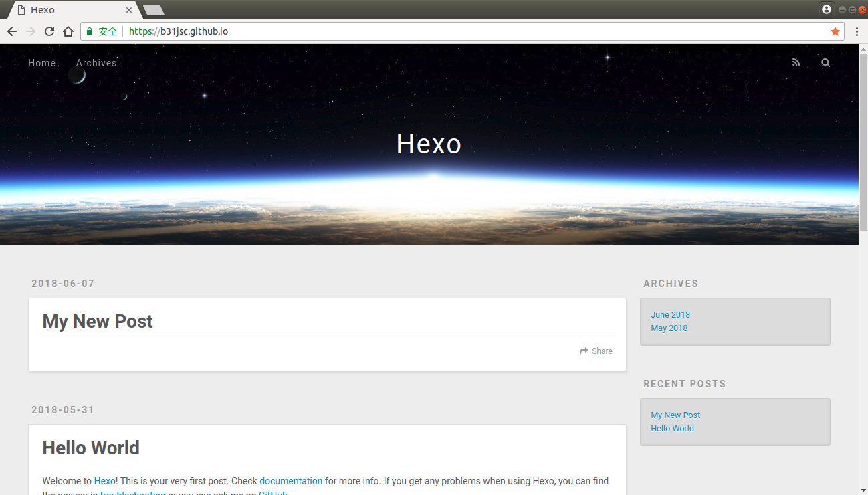Click the orange bookmark star
This screenshot has height=495, width=868.
tap(835, 31)
